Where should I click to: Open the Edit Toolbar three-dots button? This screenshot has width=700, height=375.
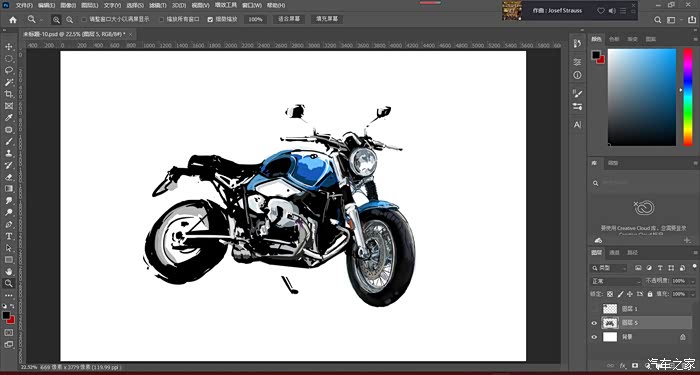tap(8, 295)
